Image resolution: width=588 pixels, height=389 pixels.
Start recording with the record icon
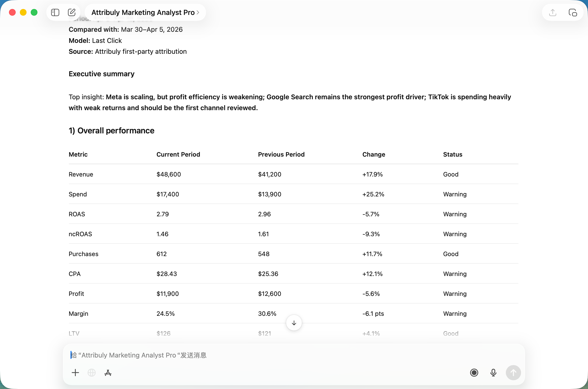coord(474,372)
